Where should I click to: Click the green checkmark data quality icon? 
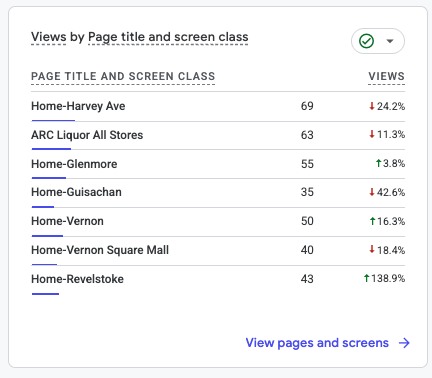tap(366, 41)
